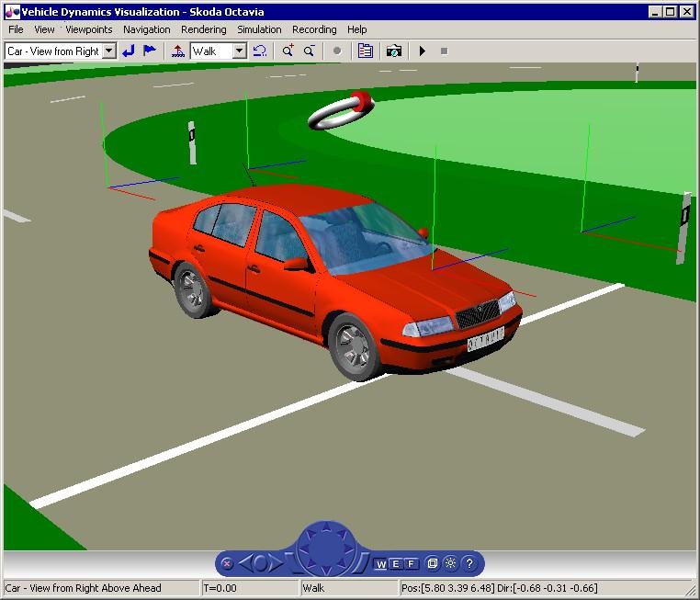Screen dimensions: 700x600
Task: Open the Rendering menu
Action: coord(204,29)
